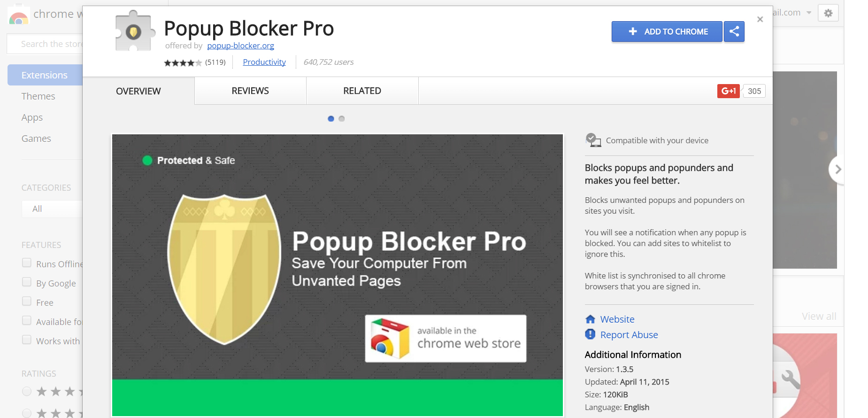Switch to the Reviews tab
This screenshot has width=868, height=418.
[250, 91]
